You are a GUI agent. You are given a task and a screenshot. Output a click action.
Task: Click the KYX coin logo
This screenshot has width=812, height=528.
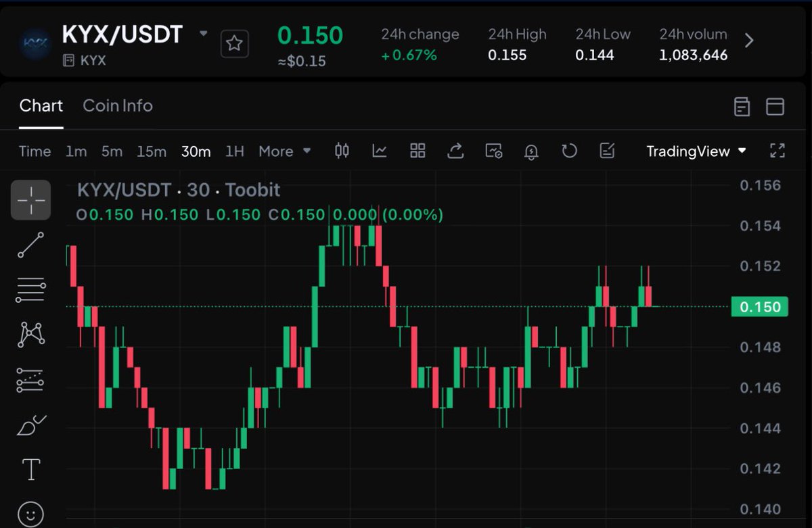(34, 44)
